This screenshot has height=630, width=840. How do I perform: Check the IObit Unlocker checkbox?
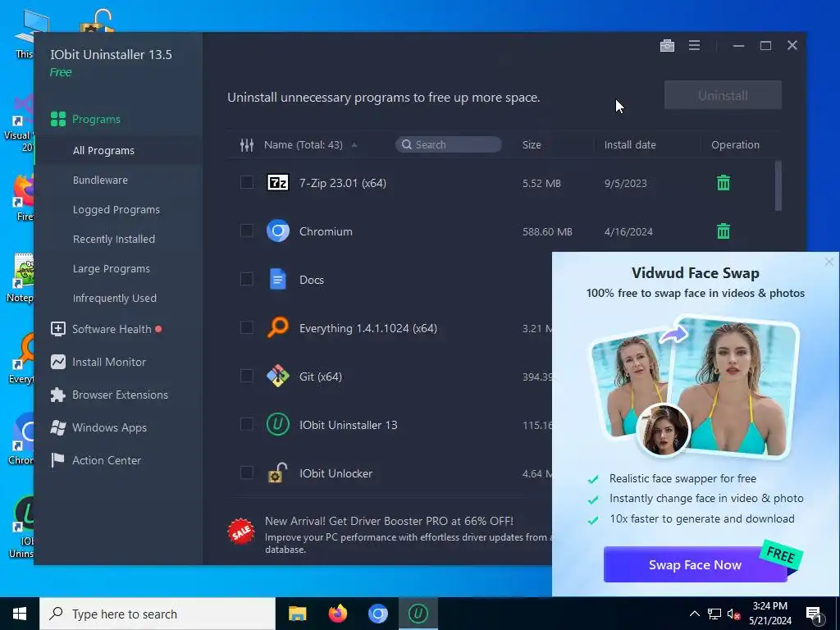[246, 472]
